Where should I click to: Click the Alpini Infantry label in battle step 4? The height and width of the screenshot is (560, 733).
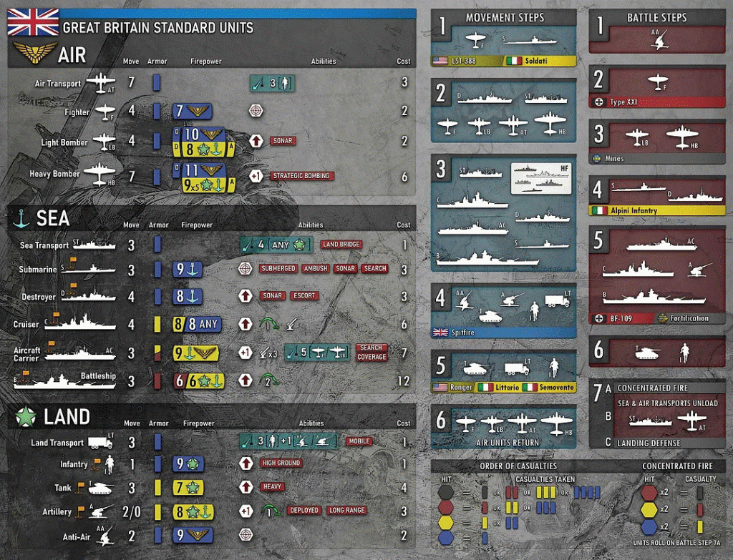[634, 211]
